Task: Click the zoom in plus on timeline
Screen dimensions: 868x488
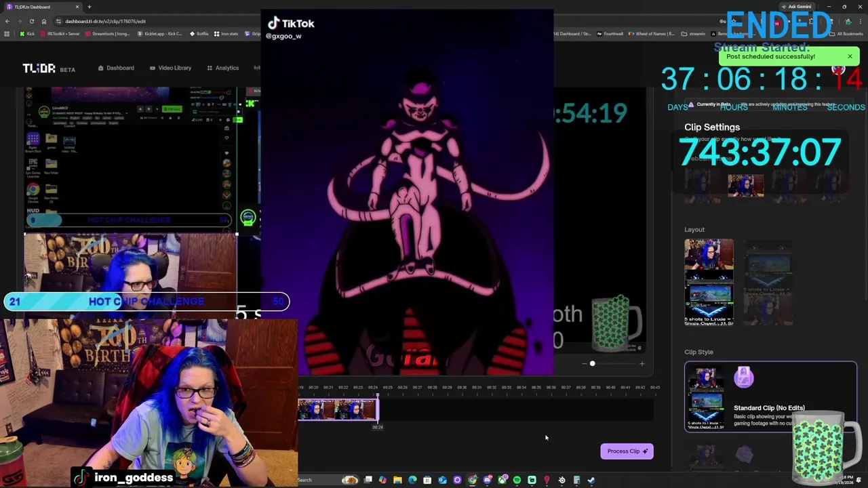Action: click(642, 364)
